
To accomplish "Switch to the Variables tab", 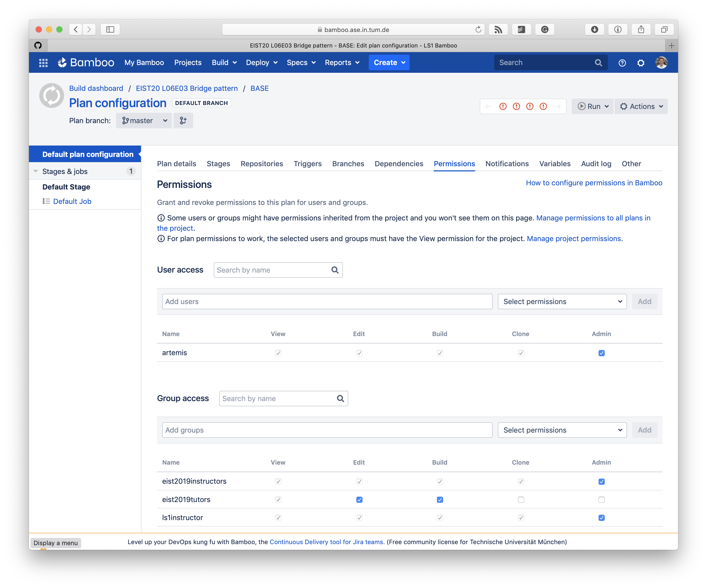I will coord(554,164).
